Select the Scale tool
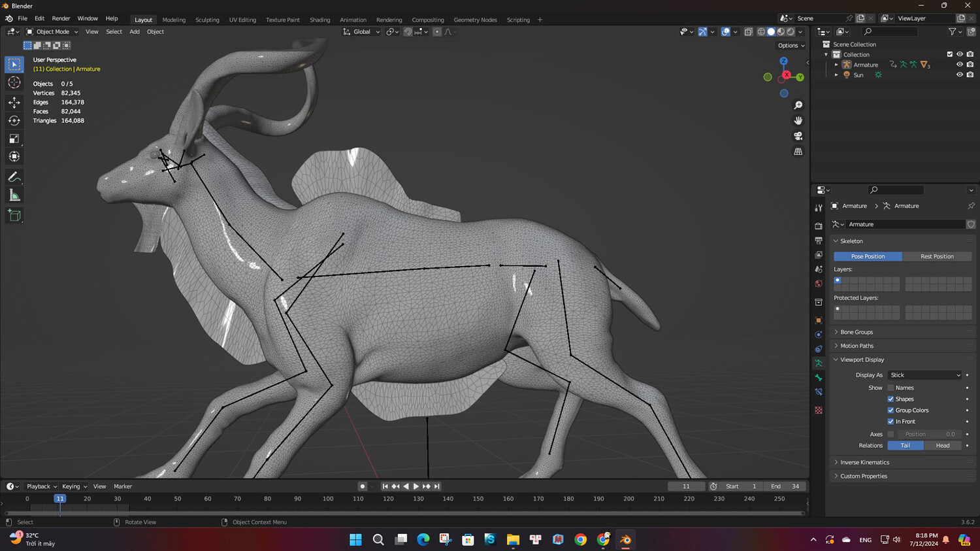Image resolution: width=980 pixels, height=551 pixels. tap(14, 139)
